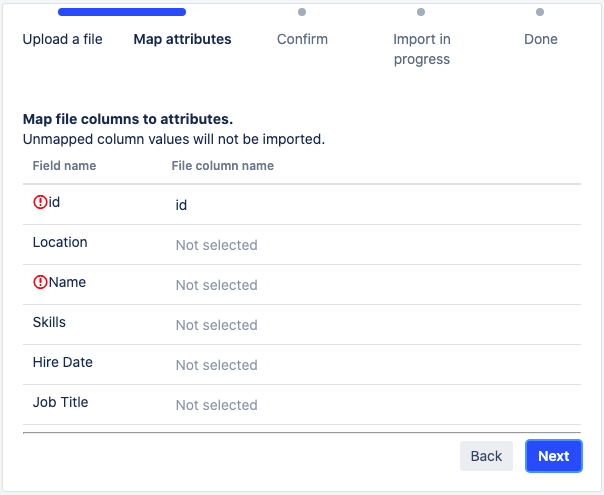Select the Map attributes step label
Viewport: 604px width, 495px height.
point(182,40)
